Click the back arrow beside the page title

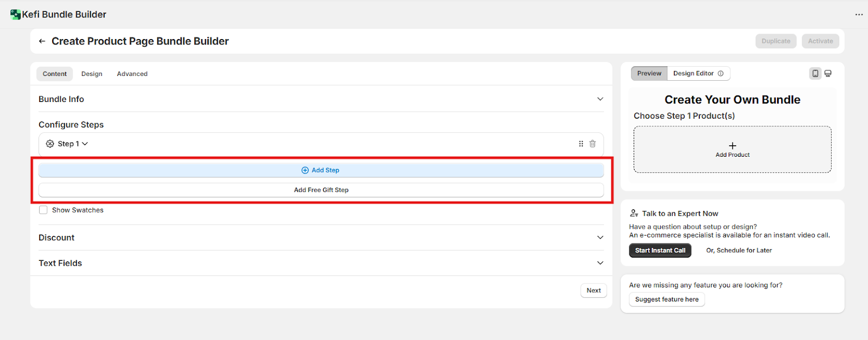tap(42, 41)
